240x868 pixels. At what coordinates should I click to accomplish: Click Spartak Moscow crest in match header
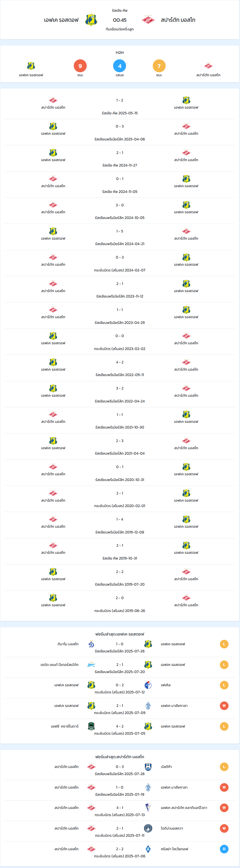click(x=148, y=20)
